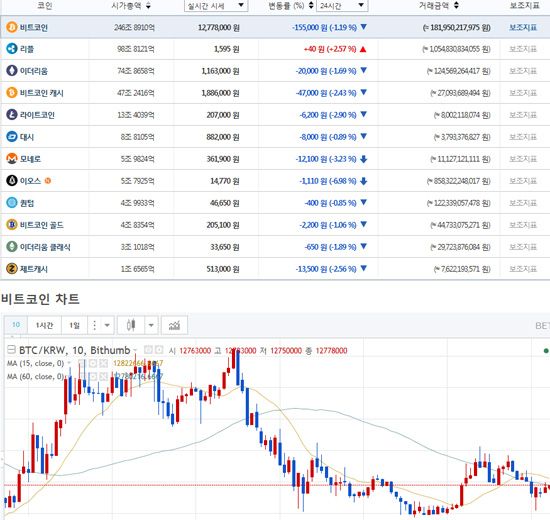Select the 1일 interval tab
This screenshot has width=550, height=520.
[x=74, y=325]
